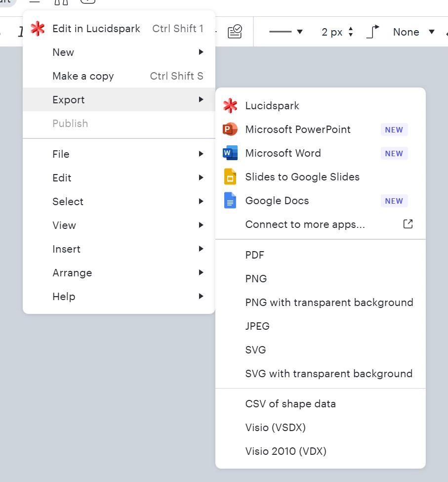Click the Lucidspark label in Export submenu

[x=272, y=106]
